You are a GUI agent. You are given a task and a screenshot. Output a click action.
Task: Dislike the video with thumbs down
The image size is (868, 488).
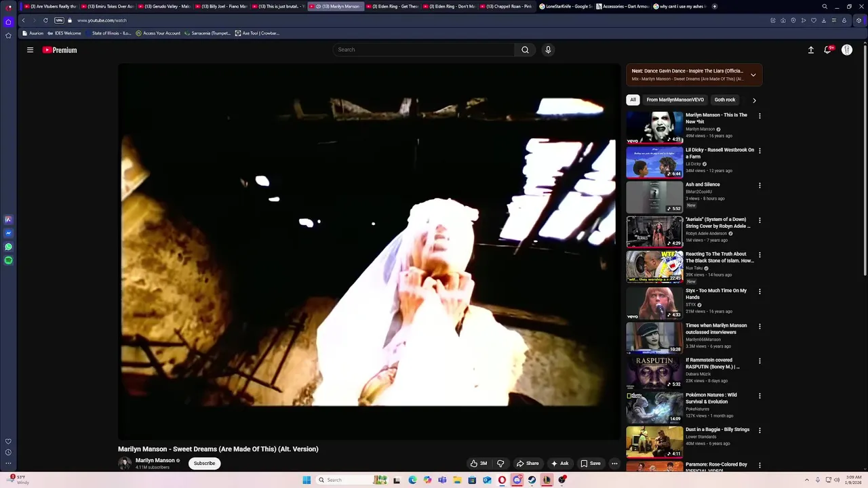click(x=500, y=464)
